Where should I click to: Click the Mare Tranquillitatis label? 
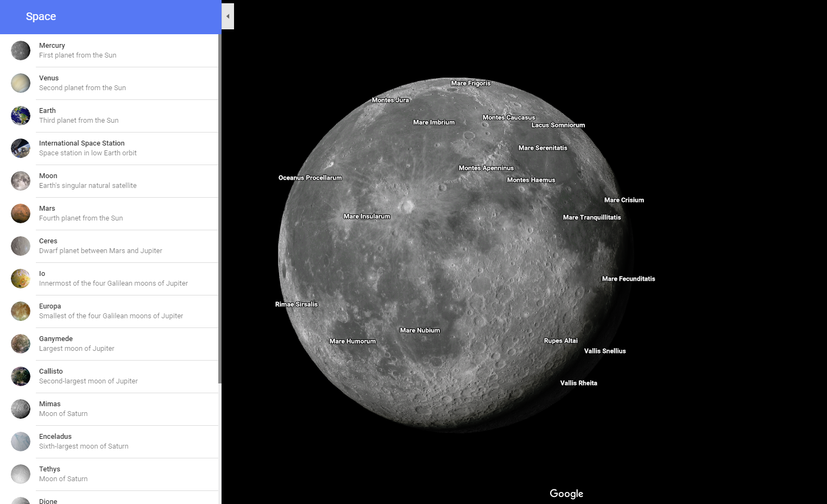[591, 217]
